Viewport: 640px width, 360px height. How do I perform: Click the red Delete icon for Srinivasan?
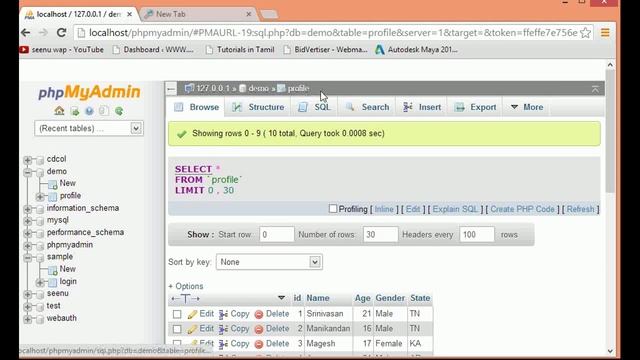tap(259, 314)
